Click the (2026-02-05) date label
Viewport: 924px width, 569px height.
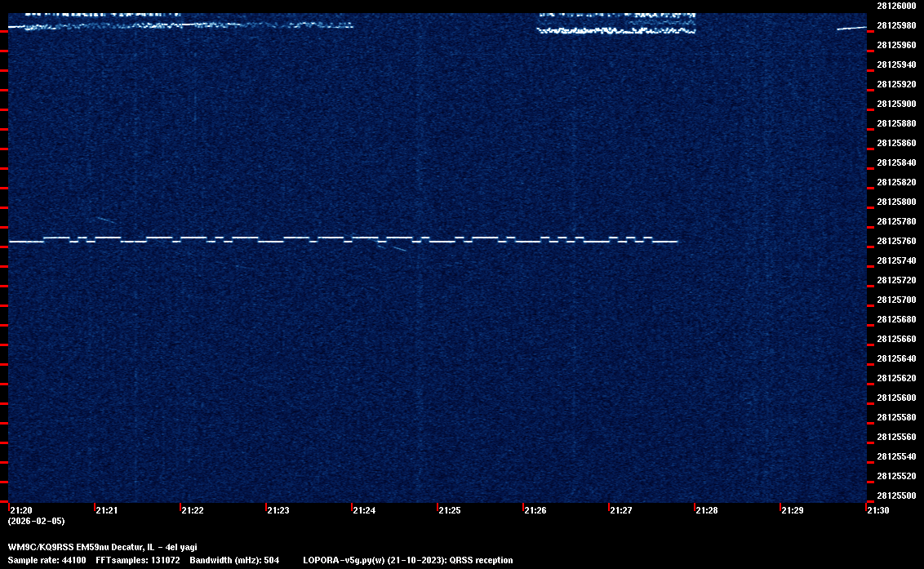click(36, 521)
